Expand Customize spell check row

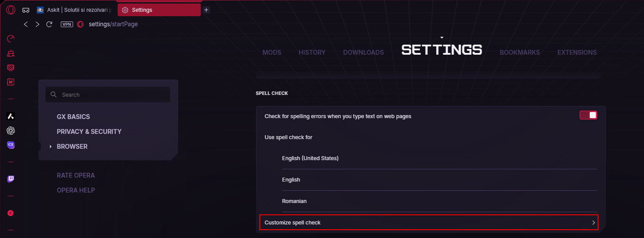click(429, 223)
